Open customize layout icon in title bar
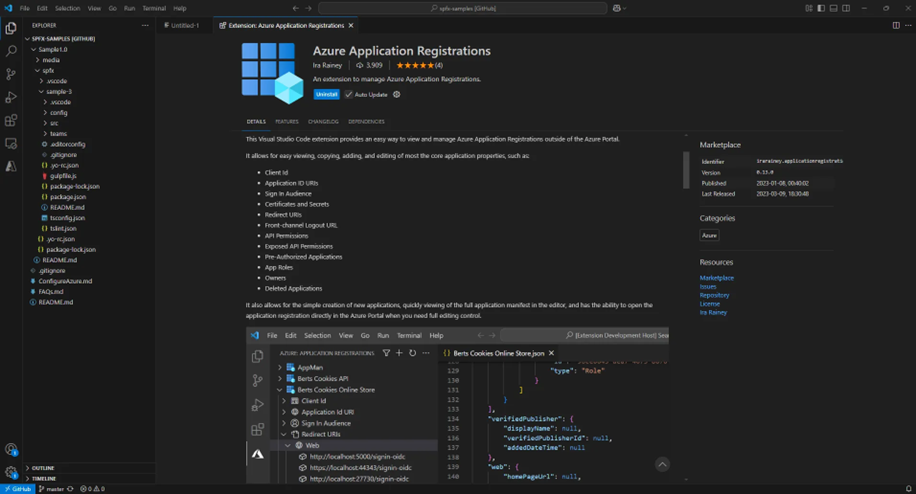Screen dimensions: 916x494 click(x=809, y=8)
